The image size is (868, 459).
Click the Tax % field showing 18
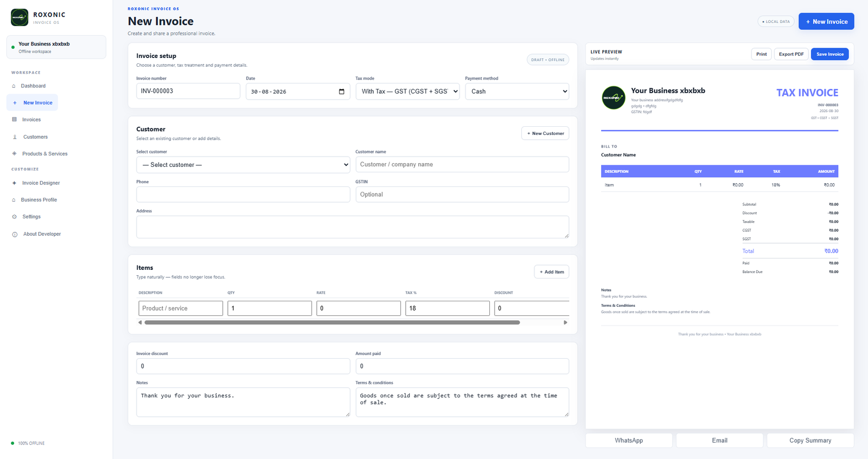click(x=448, y=308)
